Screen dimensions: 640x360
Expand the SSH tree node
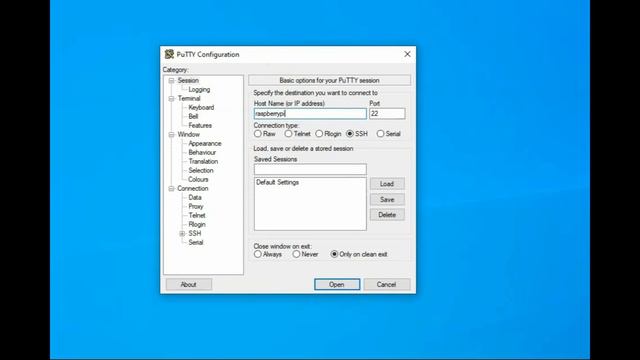click(182, 233)
